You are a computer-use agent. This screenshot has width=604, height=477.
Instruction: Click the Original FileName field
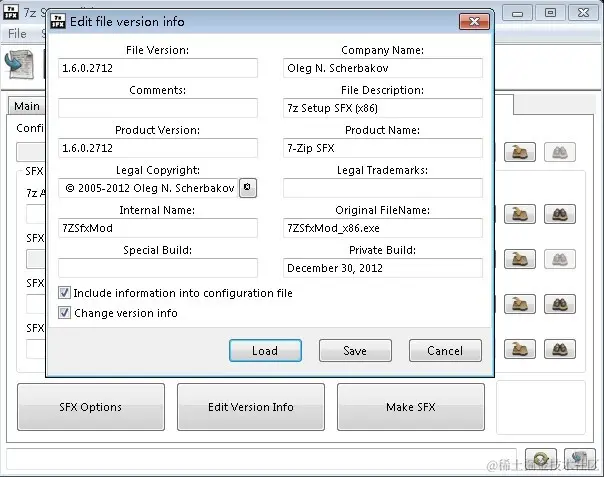click(x=383, y=228)
